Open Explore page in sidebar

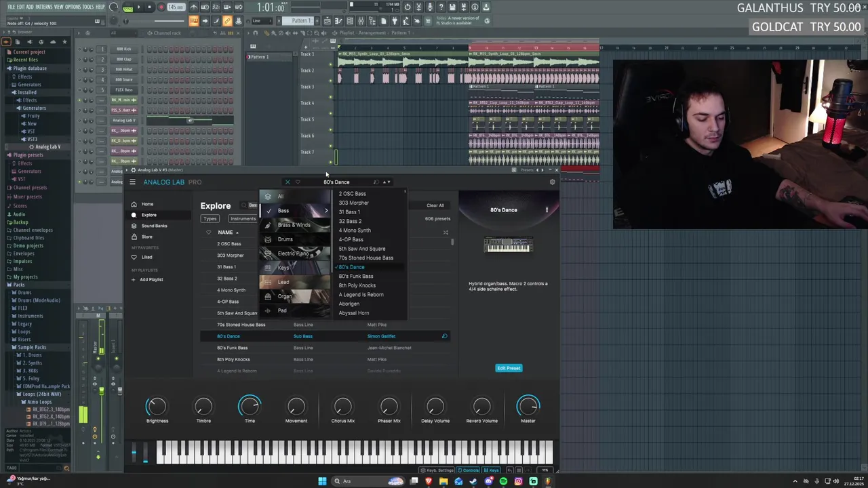click(149, 215)
